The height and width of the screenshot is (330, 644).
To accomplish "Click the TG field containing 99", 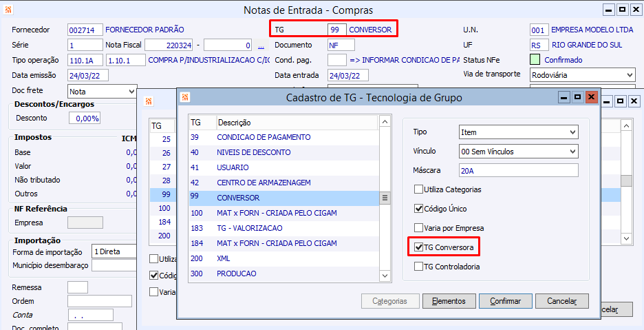I will click(336, 30).
